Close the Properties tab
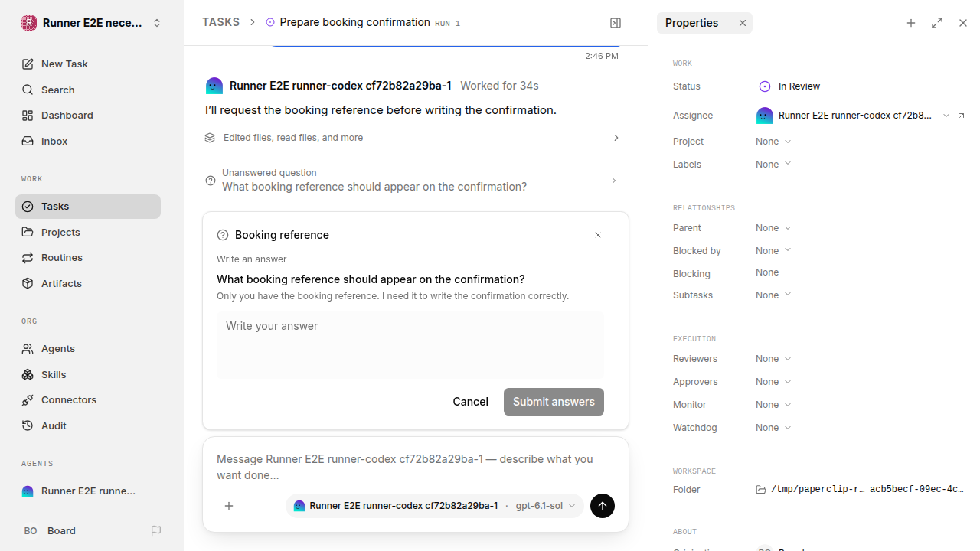980x551 pixels. (743, 23)
